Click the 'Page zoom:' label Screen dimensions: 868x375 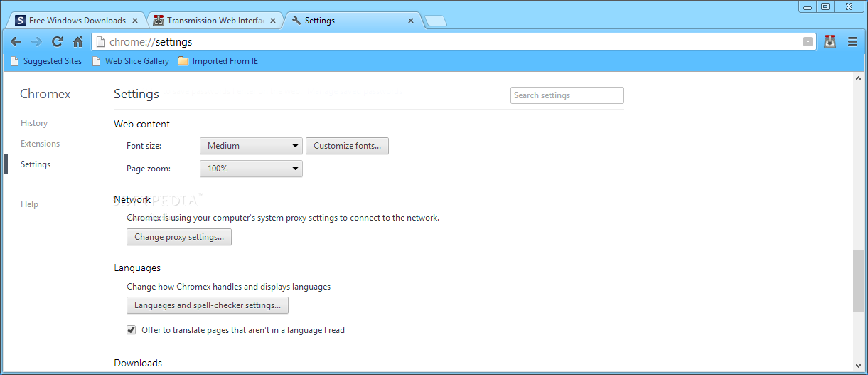click(148, 169)
